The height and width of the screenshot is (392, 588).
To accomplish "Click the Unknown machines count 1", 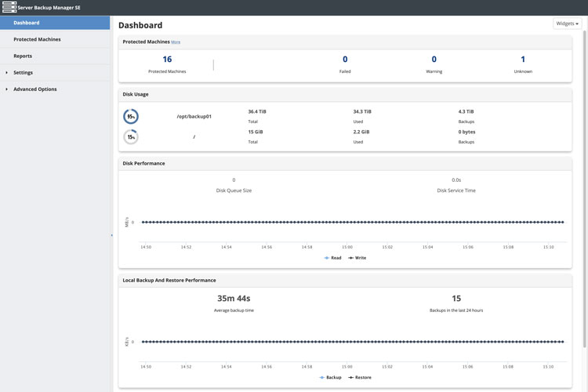I will pyautogui.click(x=523, y=60).
